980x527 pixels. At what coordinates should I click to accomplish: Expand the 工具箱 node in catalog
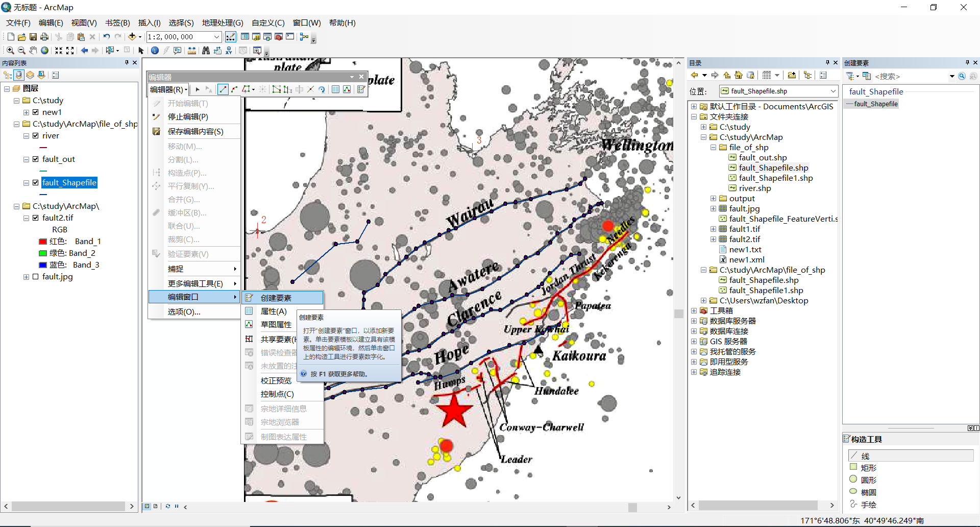[694, 311]
